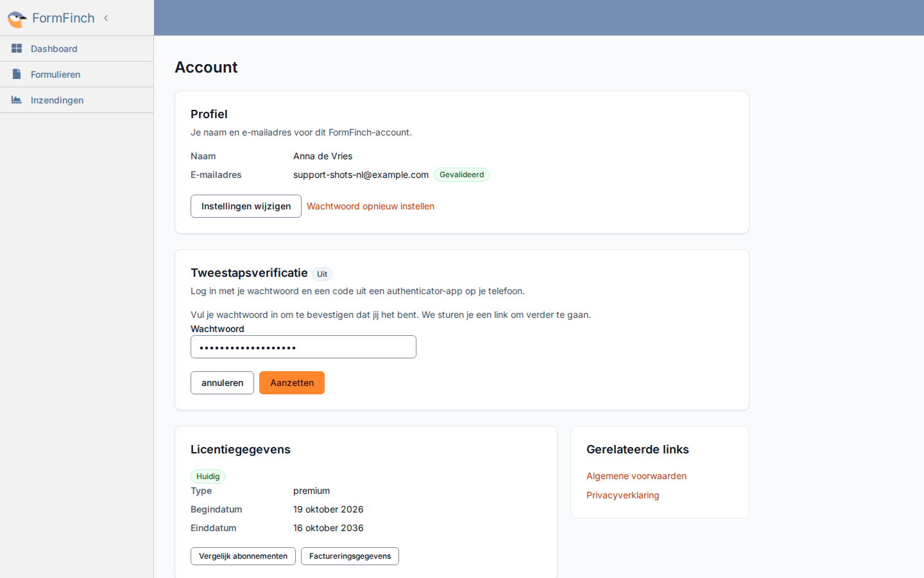This screenshot has width=924, height=578.
Task: Click the Huidig license badge
Action: [208, 477]
